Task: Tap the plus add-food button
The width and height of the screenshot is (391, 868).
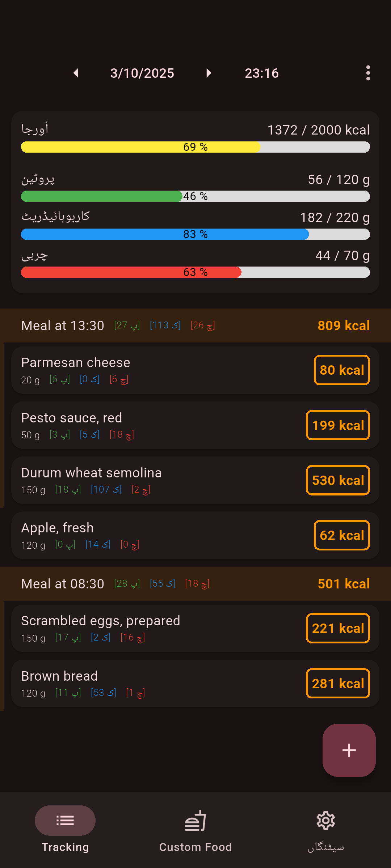Action: coord(349,750)
